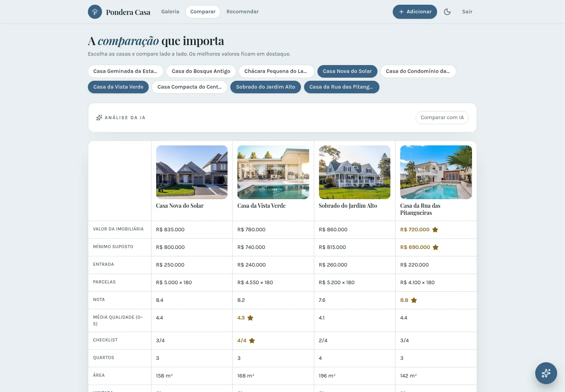
Task: Remove Sobrado do Jardim Alto chip
Action: (266, 87)
